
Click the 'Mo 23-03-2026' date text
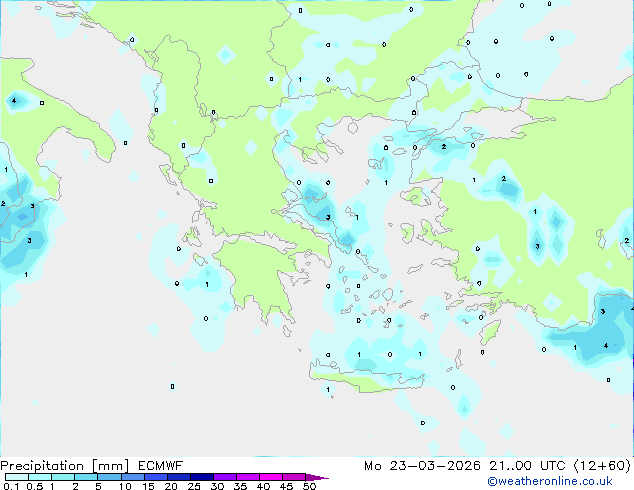423,466
